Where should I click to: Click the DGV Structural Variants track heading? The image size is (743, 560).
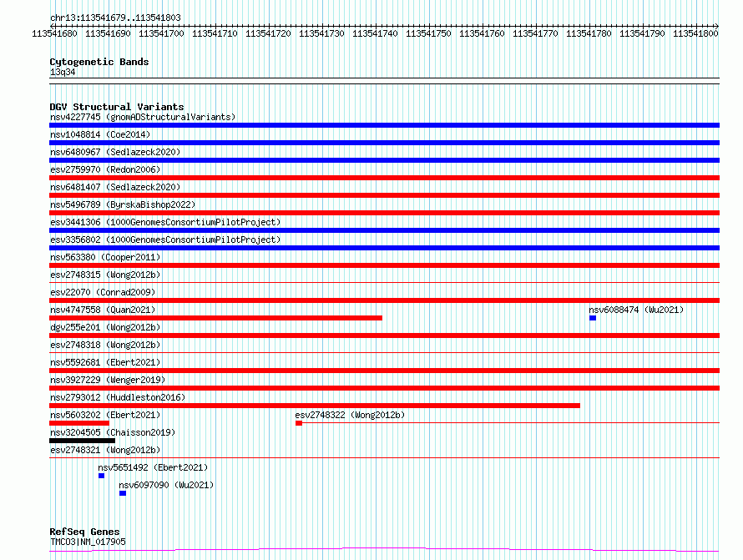click(117, 107)
